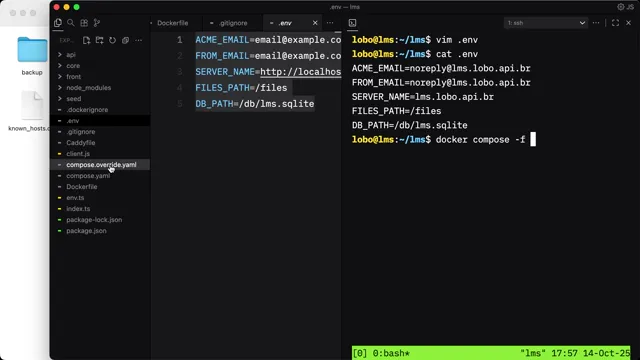Screen dimensions: 640x360
Task: Click SERVER_NAME=lms.lobo.api.br terminal output
Action: pyautogui.click(x=423, y=97)
